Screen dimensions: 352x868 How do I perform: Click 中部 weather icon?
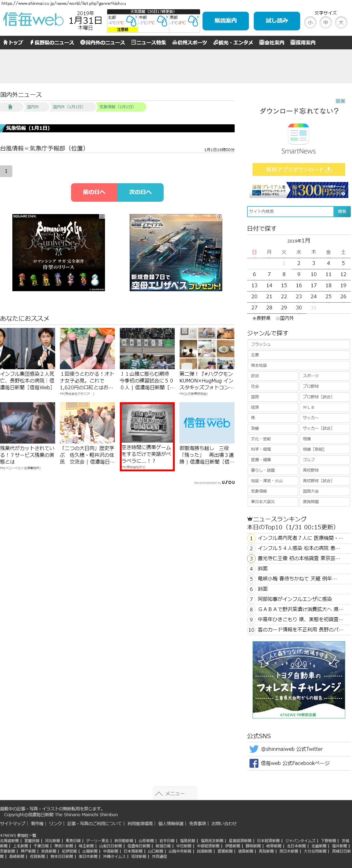click(x=162, y=22)
